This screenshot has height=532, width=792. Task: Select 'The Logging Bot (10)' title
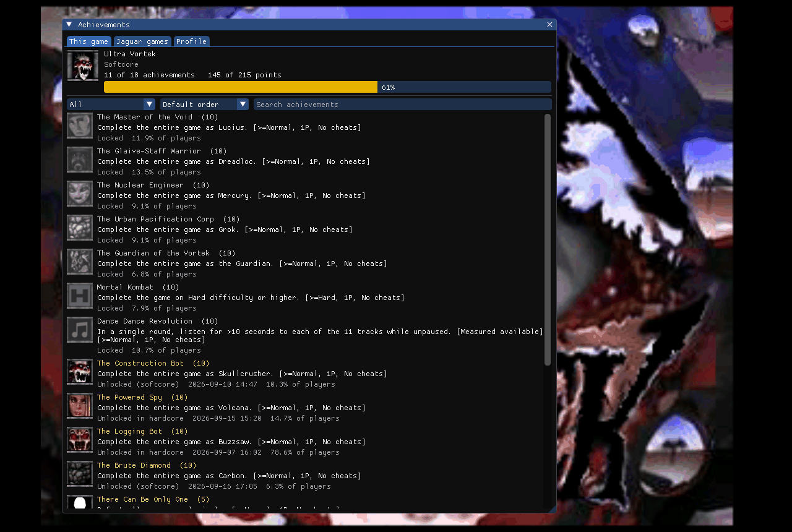[x=142, y=431]
